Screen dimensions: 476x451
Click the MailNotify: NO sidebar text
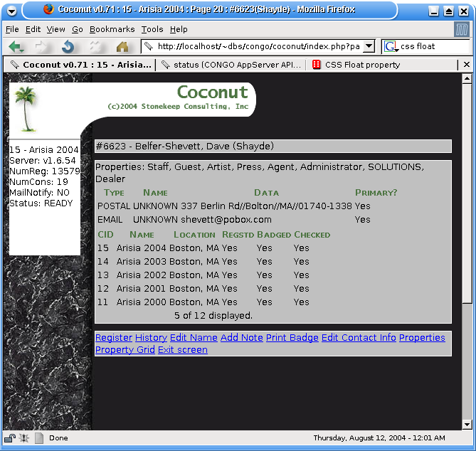click(x=39, y=192)
